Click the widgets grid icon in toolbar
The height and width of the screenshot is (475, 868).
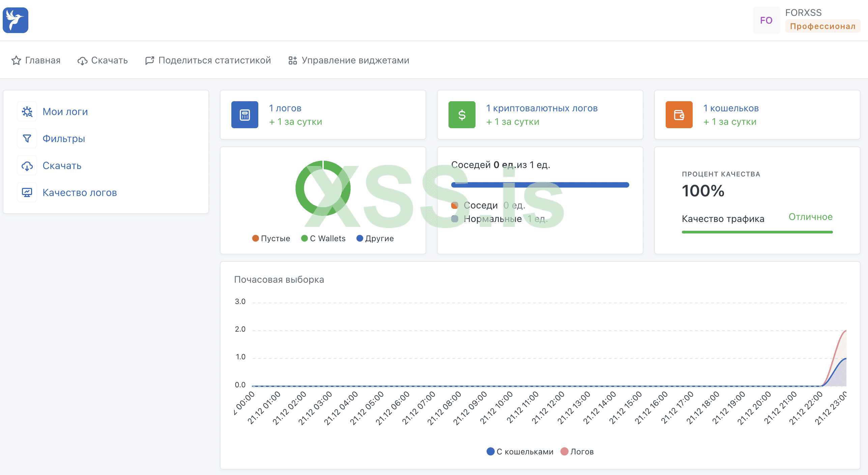[x=292, y=60]
